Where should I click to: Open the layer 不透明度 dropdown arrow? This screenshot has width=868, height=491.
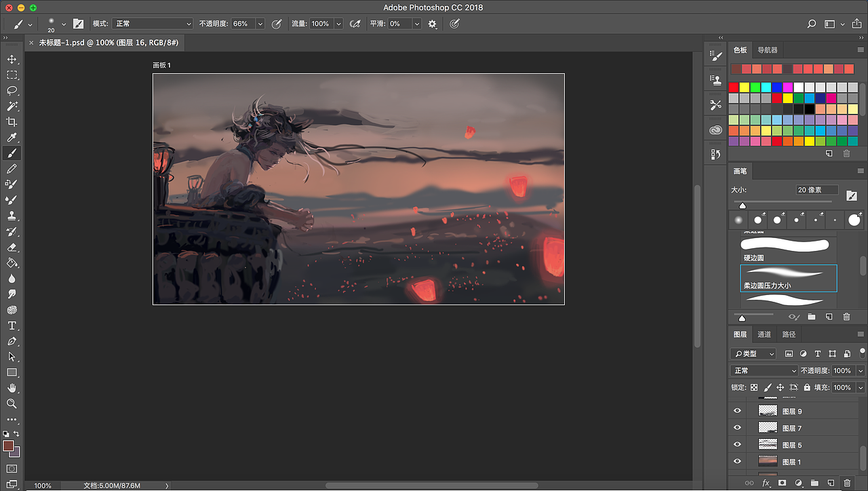tap(861, 371)
